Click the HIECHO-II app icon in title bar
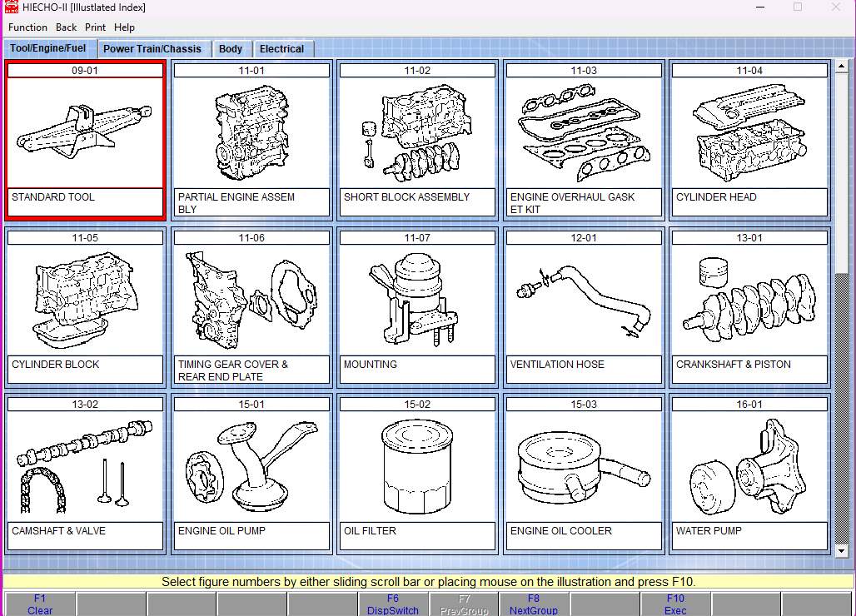This screenshot has height=616, width=856. pyautogui.click(x=12, y=7)
